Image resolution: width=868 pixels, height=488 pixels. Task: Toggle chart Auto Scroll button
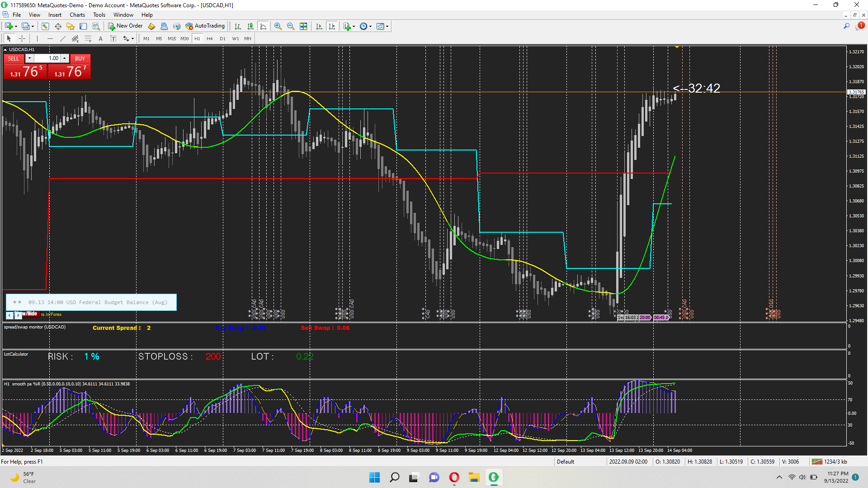tap(319, 26)
